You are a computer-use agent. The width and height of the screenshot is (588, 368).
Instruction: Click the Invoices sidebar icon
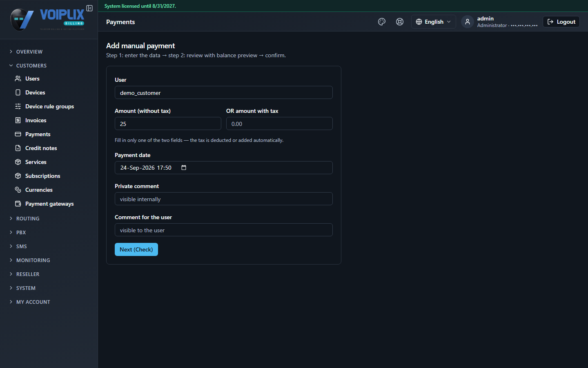pos(18,120)
